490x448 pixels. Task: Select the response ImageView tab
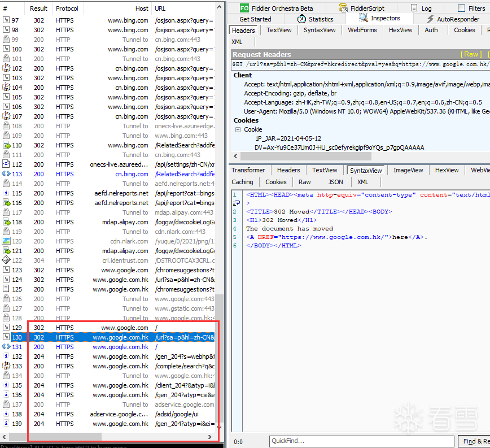tap(408, 170)
